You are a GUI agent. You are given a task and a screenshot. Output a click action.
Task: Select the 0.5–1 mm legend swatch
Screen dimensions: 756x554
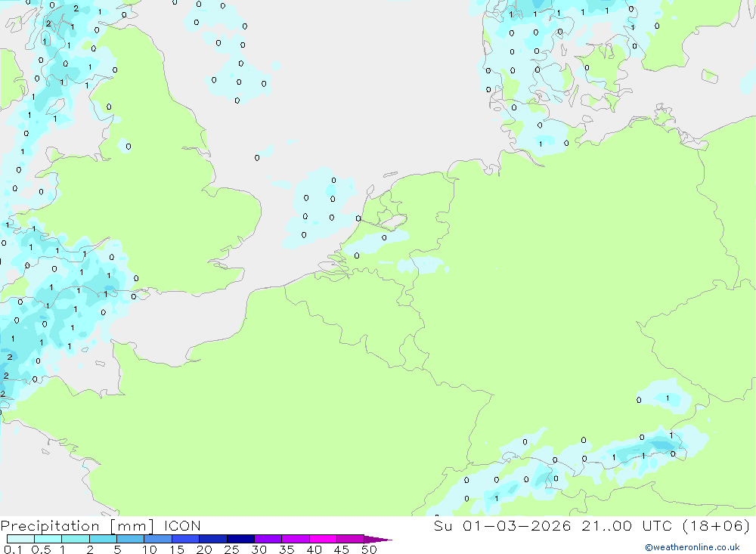(x=48, y=539)
